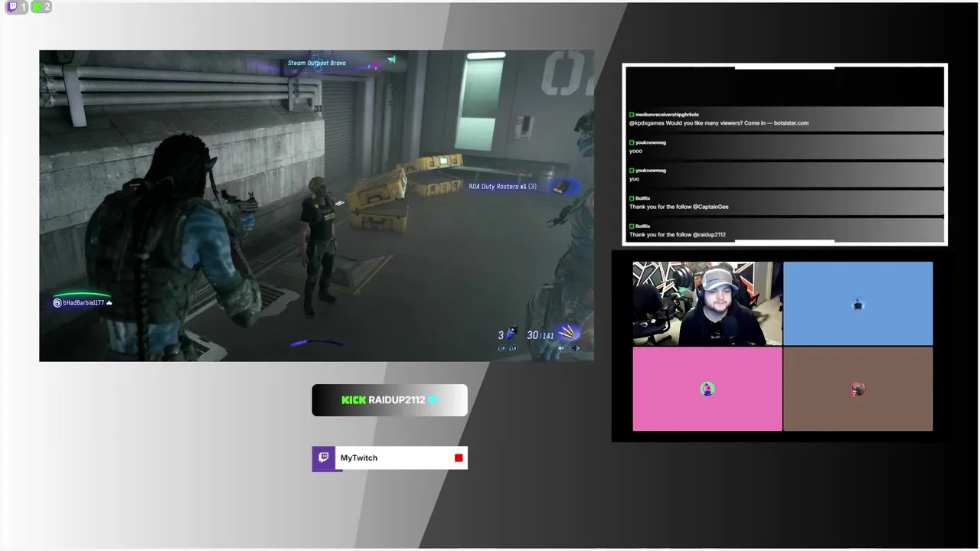Click the cyan heart after RAIDUP2112
980x551 pixels.
pos(433,400)
